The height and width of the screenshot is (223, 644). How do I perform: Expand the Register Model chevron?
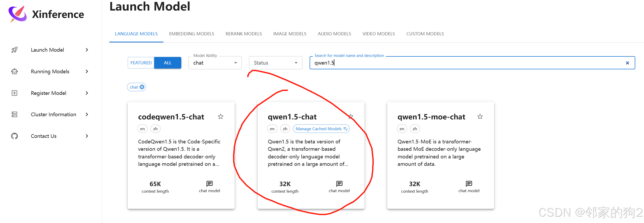coord(87,93)
